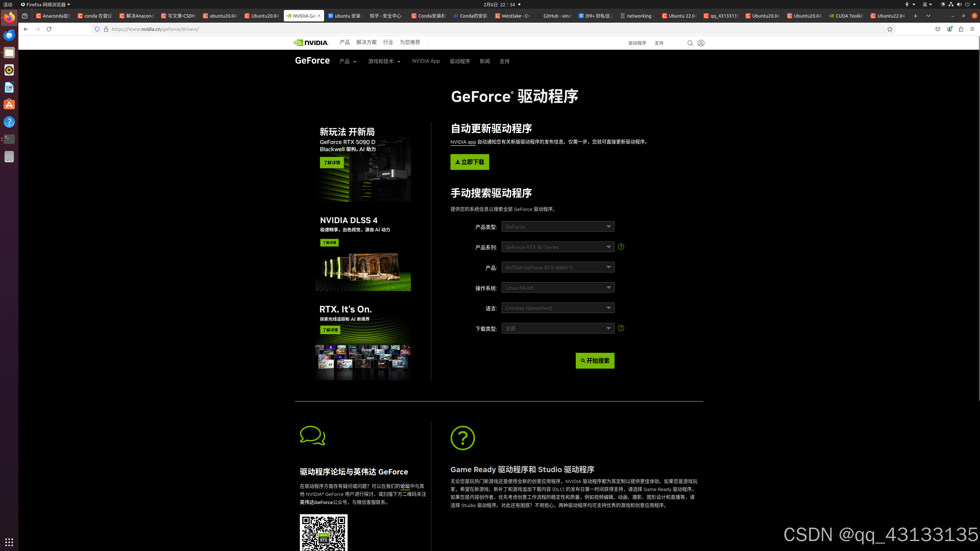Viewport: 980px width, 551px height.
Task: Reload the current page
Action: [x=49, y=29]
